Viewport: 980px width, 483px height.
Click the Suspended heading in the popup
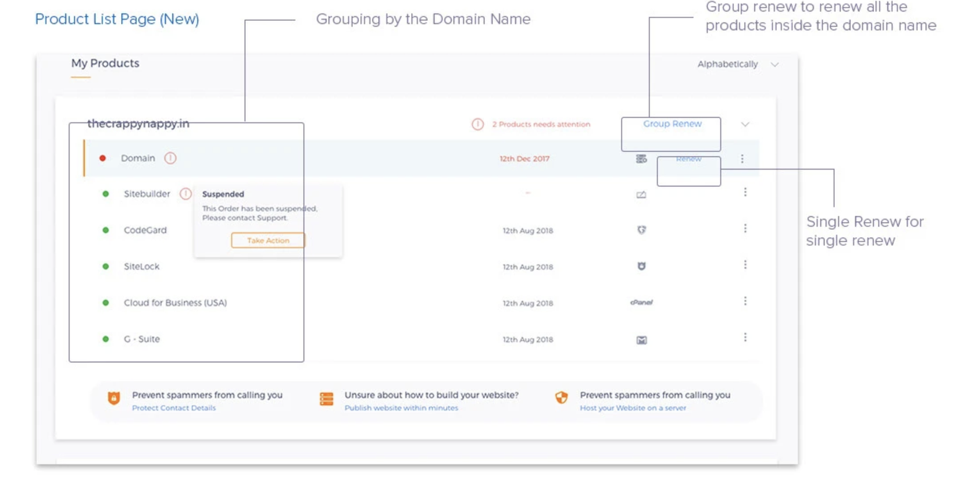223,194
